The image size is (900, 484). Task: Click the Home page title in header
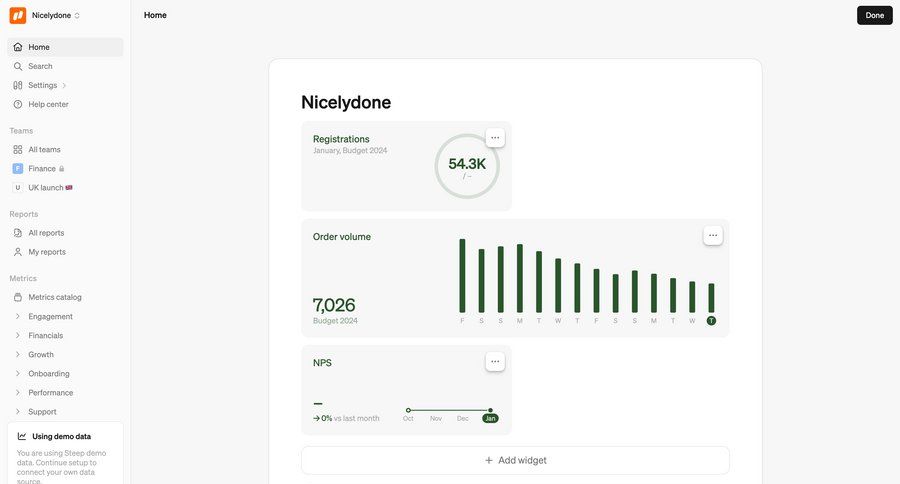[x=155, y=16]
